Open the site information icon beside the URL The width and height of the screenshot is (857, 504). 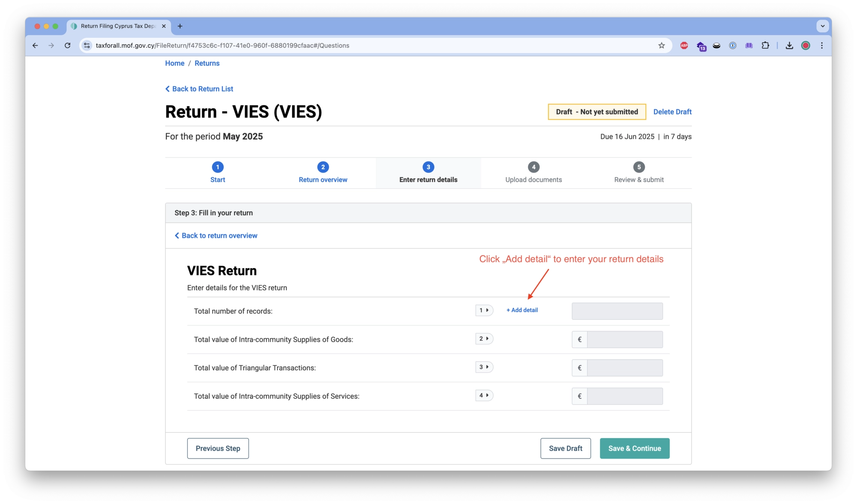click(87, 45)
